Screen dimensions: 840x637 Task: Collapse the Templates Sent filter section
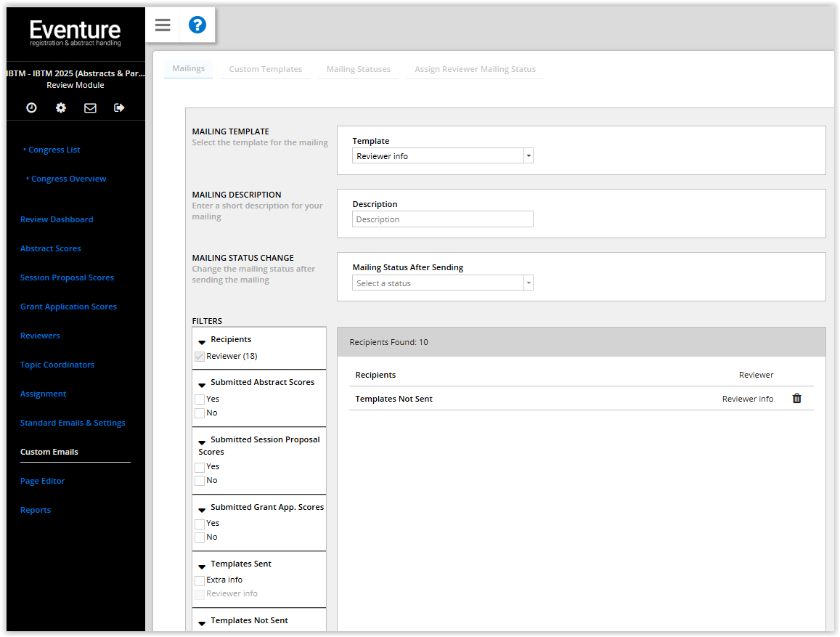pos(202,565)
